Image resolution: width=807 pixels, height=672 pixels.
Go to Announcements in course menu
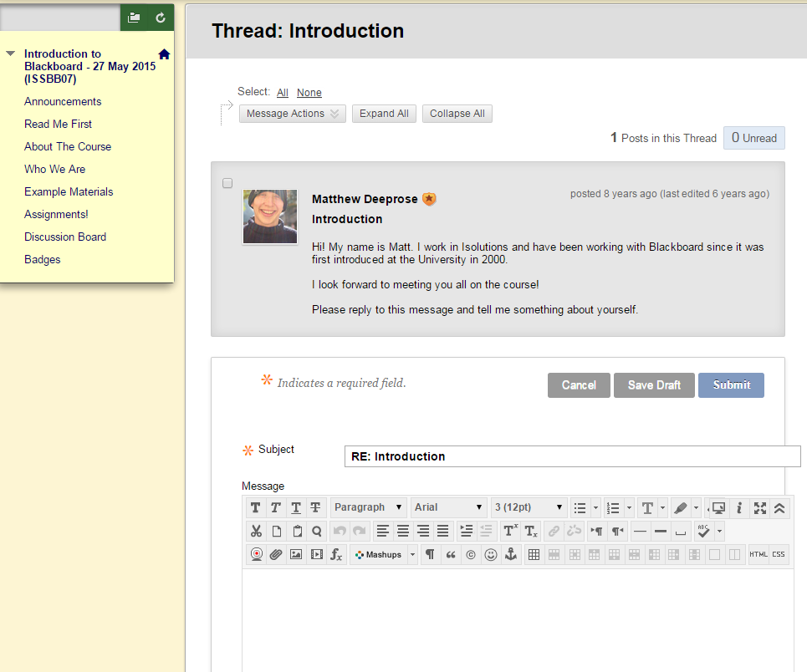[x=63, y=101]
